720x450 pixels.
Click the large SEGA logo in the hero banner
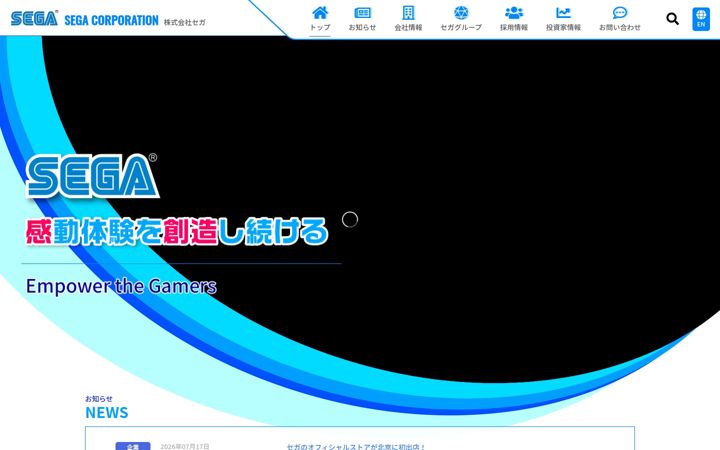tap(92, 176)
